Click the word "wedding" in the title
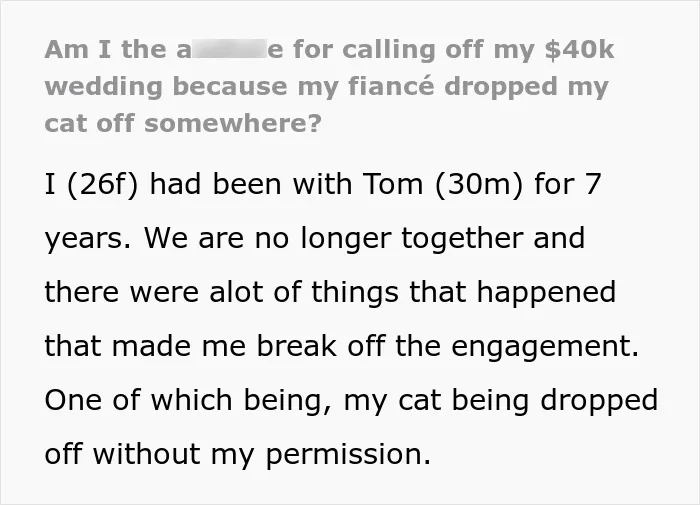This screenshot has width=700, height=505. coord(104,86)
